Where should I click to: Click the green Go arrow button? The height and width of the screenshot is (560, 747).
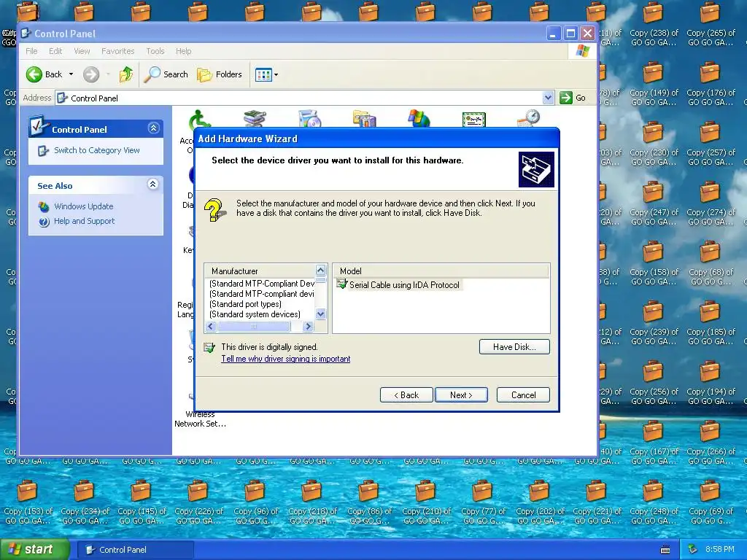(565, 98)
